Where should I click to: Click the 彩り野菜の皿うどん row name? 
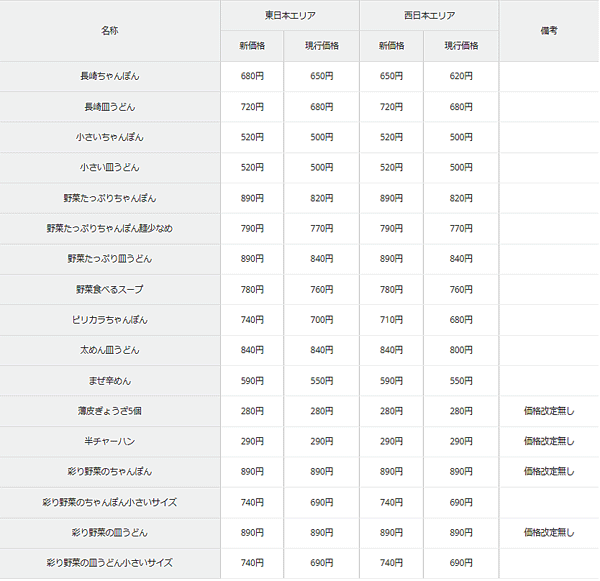coord(110,532)
